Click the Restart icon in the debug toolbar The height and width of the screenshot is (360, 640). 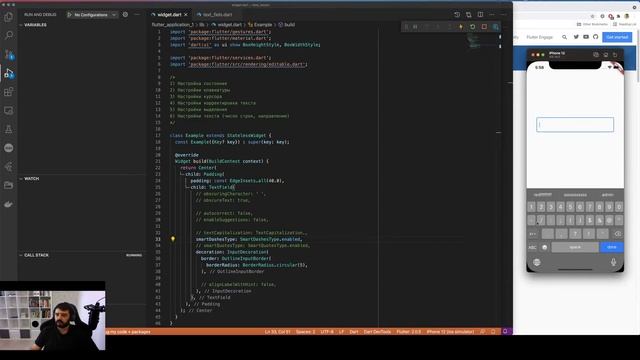pos(473,27)
